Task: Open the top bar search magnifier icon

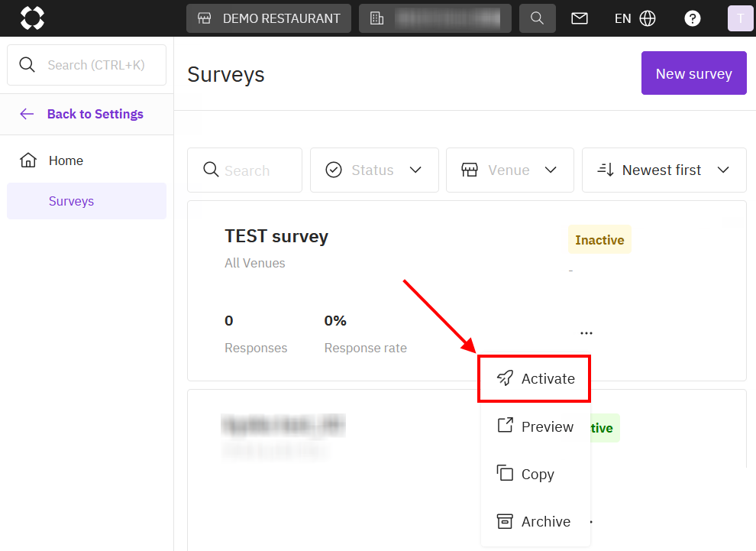Action: coord(537,18)
